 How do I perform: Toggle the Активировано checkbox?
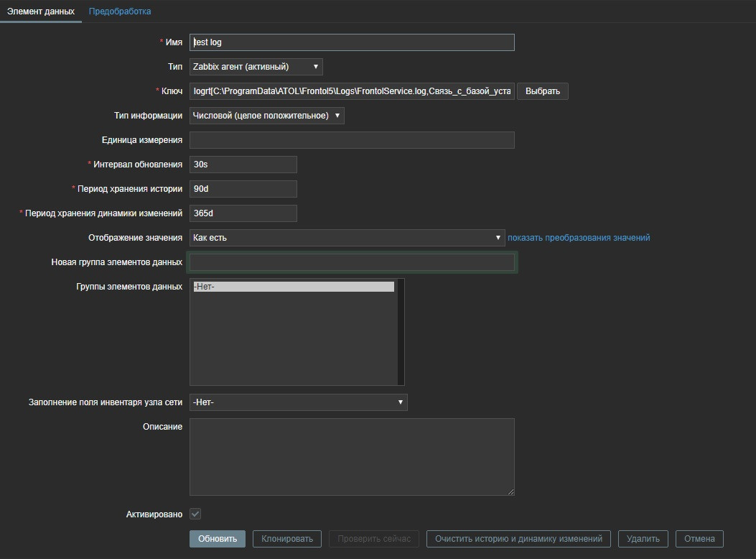195,514
